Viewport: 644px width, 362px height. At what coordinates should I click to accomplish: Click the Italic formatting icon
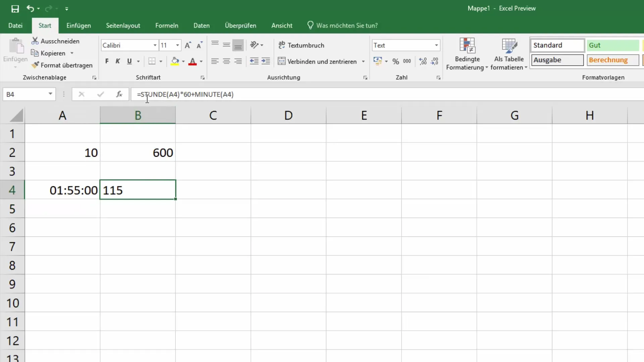[117, 61]
